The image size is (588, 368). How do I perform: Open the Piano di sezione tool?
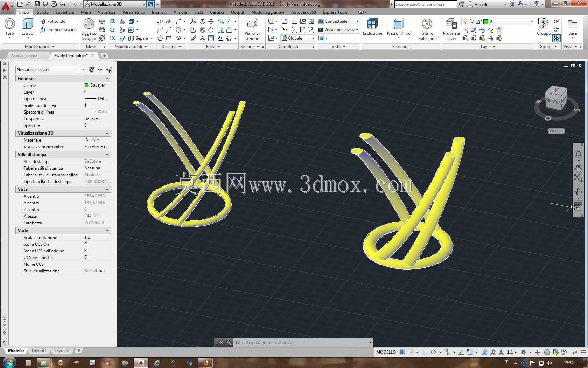point(252,29)
